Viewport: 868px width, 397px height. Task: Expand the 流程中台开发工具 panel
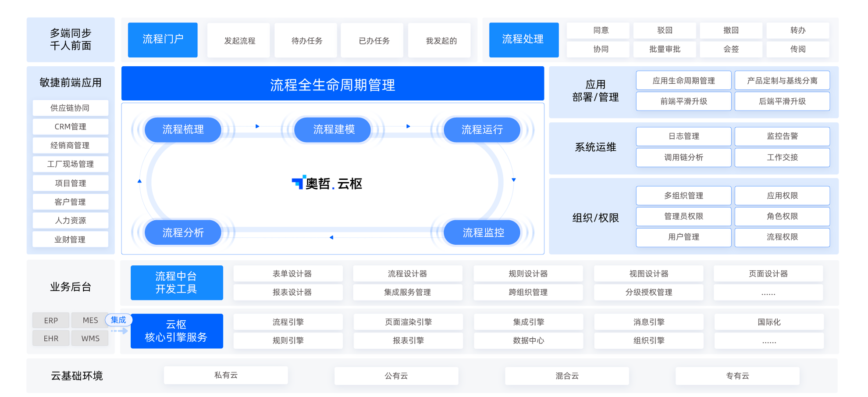[177, 283]
